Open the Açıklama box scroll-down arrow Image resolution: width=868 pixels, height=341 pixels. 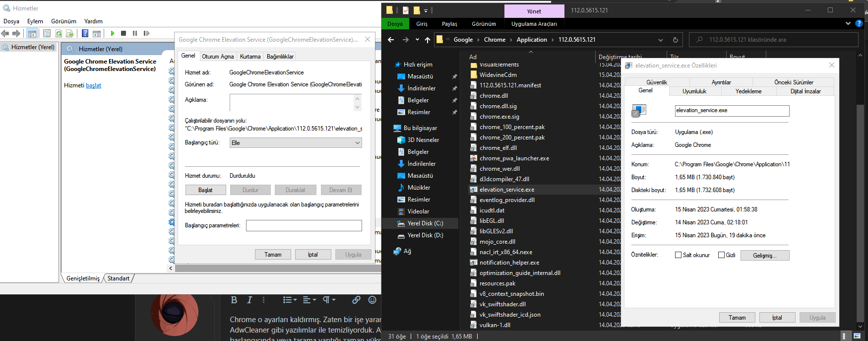[x=357, y=107]
